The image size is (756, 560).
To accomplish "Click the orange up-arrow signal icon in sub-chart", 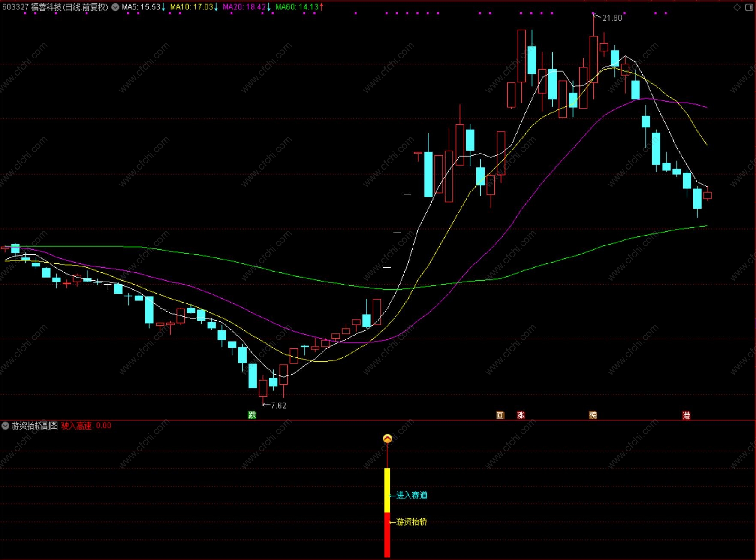I will [x=387, y=439].
